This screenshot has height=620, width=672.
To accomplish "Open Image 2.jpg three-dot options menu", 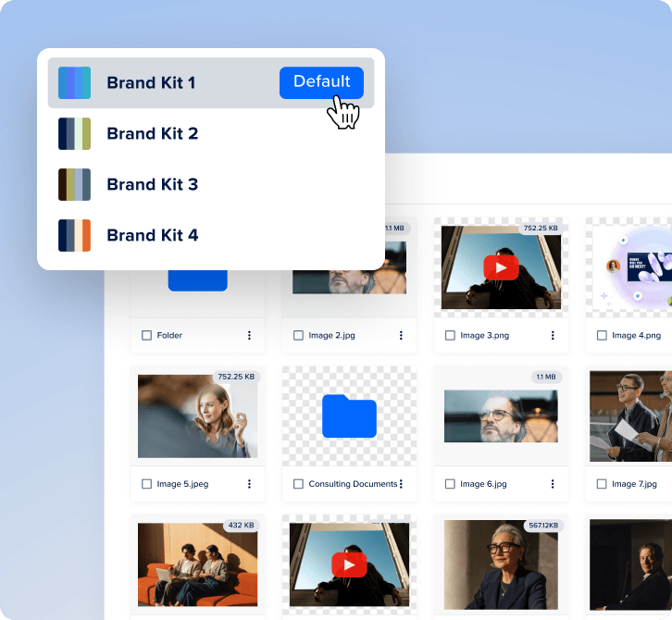I will click(401, 335).
